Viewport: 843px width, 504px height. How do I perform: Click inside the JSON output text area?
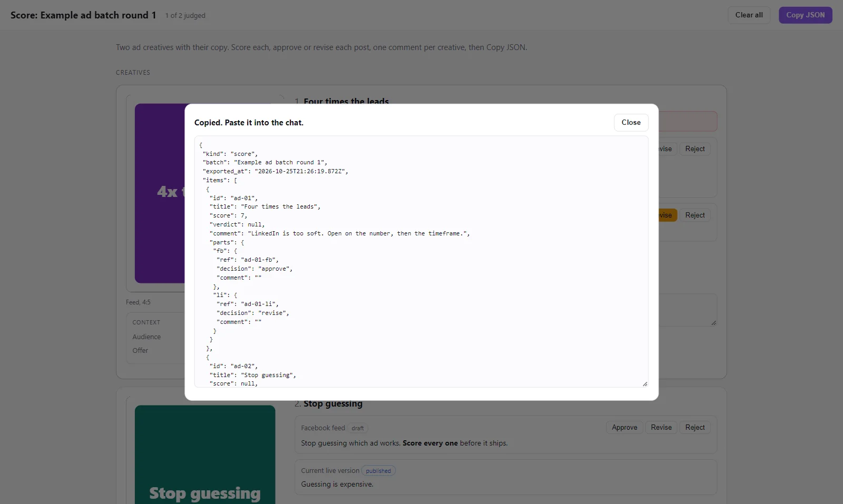click(x=421, y=262)
